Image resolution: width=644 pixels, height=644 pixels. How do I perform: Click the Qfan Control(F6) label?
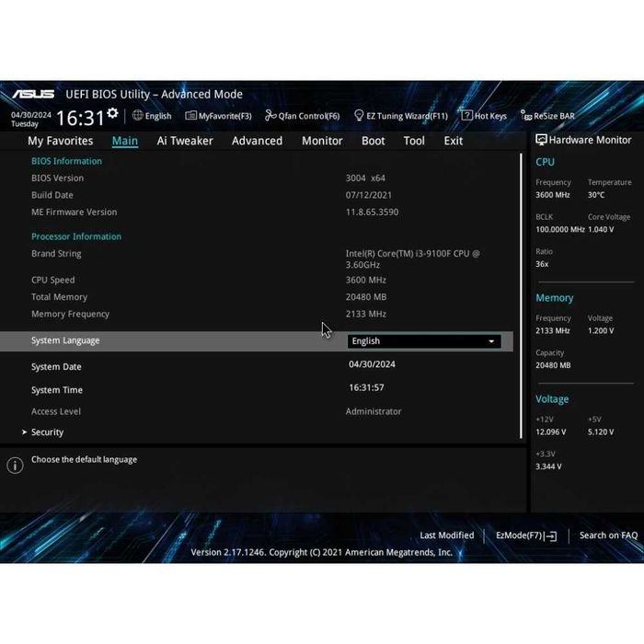[x=309, y=116]
